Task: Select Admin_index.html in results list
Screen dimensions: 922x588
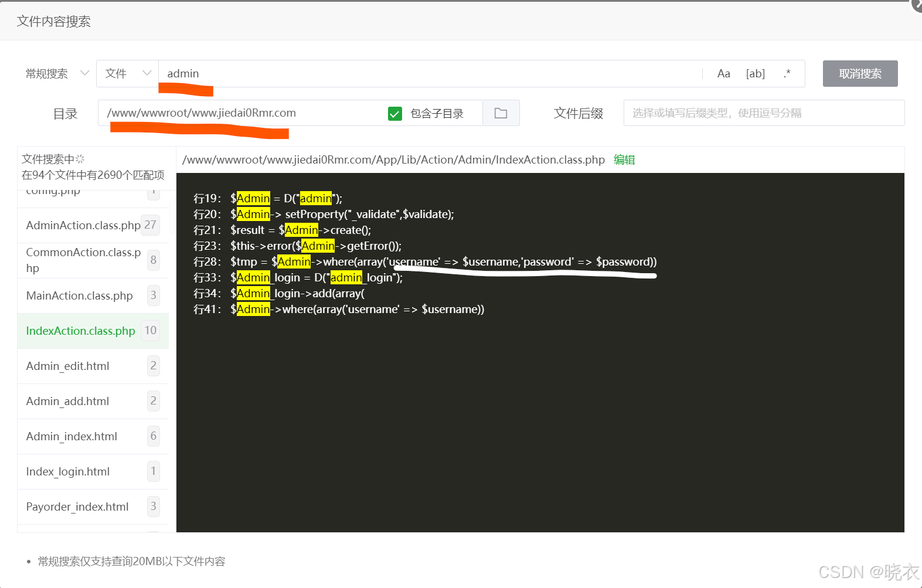Action: coord(93,436)
